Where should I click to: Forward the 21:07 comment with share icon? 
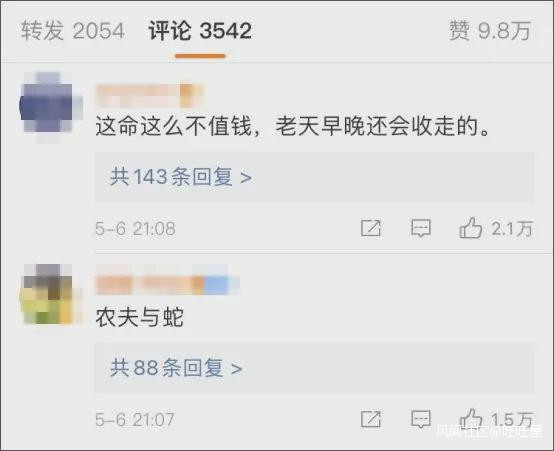371,420
